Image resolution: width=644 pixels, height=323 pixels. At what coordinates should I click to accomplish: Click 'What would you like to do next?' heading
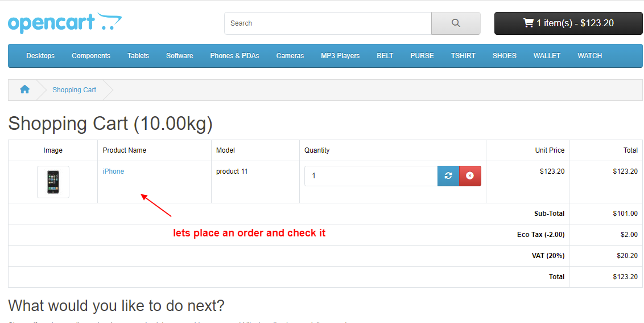point(116,306)
